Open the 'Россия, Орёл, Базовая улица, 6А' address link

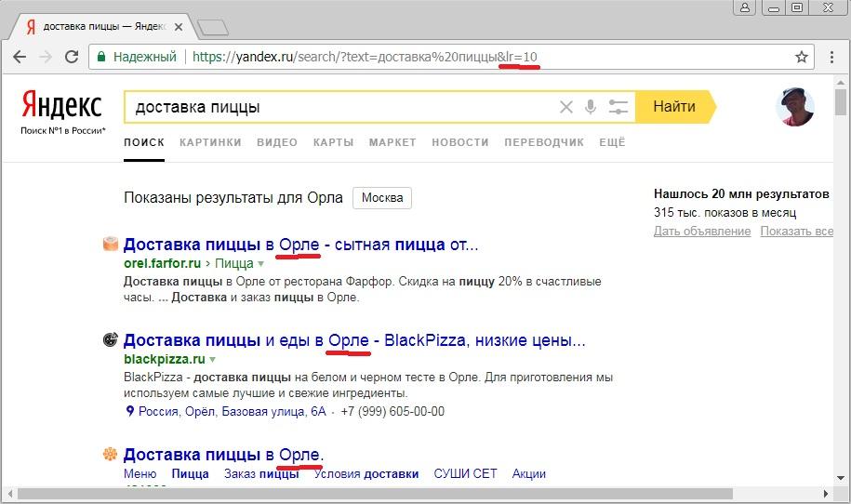[233, 411]
